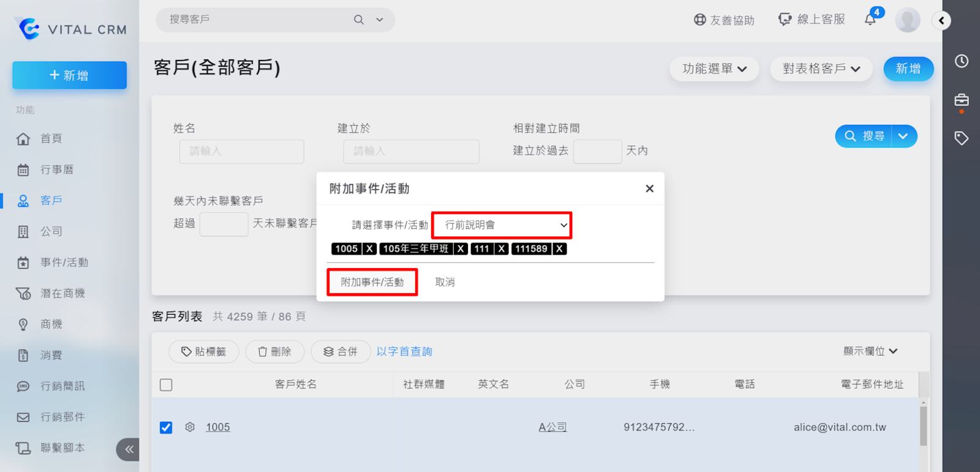
Task: Remove the 105年三年甲班 tag with its X
Action: (461, 249)
